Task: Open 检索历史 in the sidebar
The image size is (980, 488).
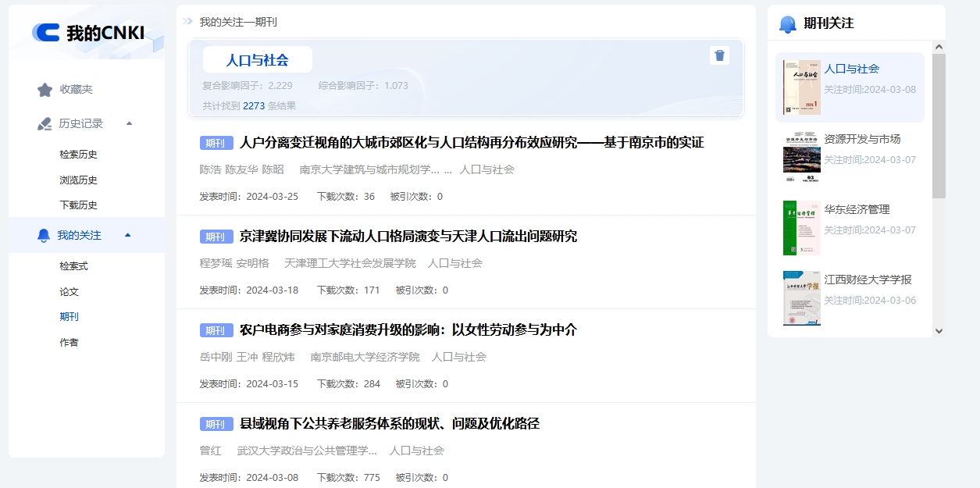Action: pyautogui.click(x=78, y=155)
